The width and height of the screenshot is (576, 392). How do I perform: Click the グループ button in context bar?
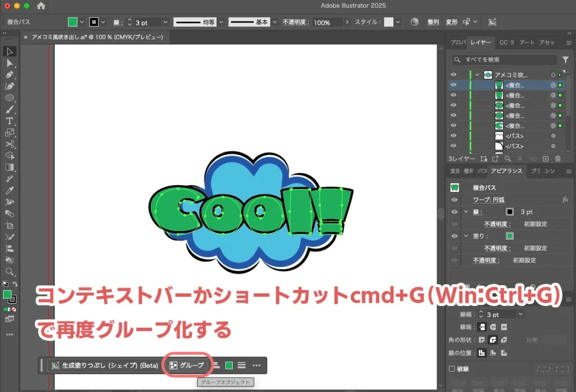point(187,365)
